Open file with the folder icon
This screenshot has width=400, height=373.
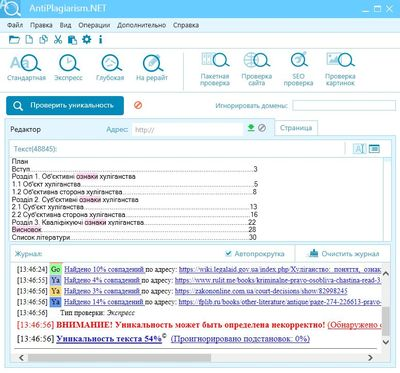click(14, 40)
